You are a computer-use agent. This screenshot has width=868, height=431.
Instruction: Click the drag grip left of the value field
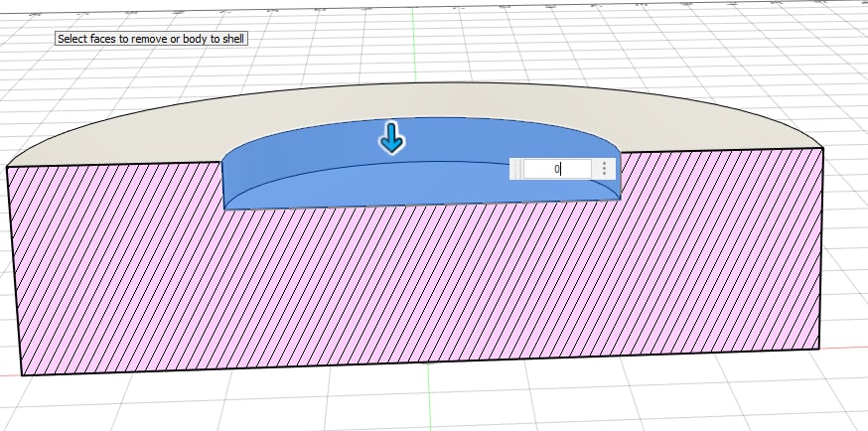(x=515, y=169)
